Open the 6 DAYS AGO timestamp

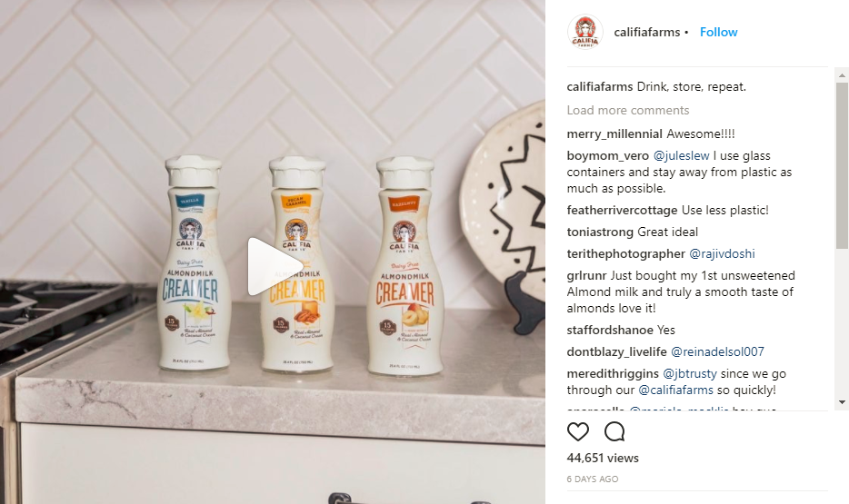click(x=593, y=479)
